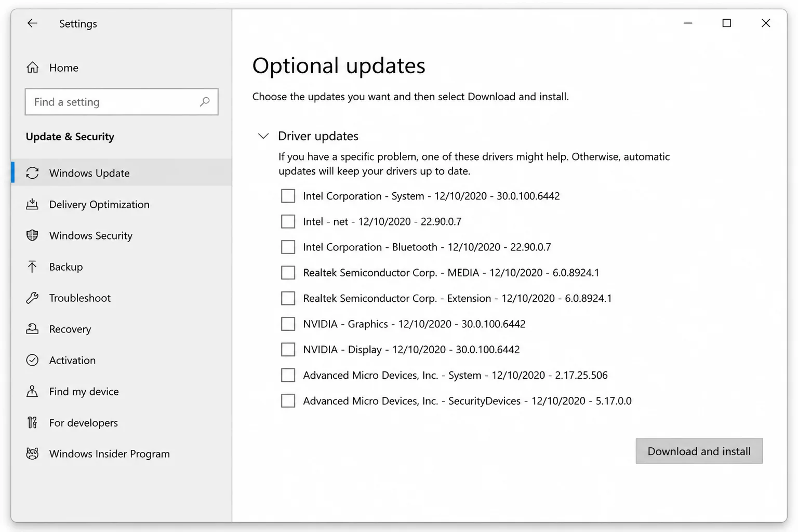Image resolution: width=798 pixels, height=532 pixels.
Task: Collapse the Driver updates chevron
Action: click(x=263, y=136)
